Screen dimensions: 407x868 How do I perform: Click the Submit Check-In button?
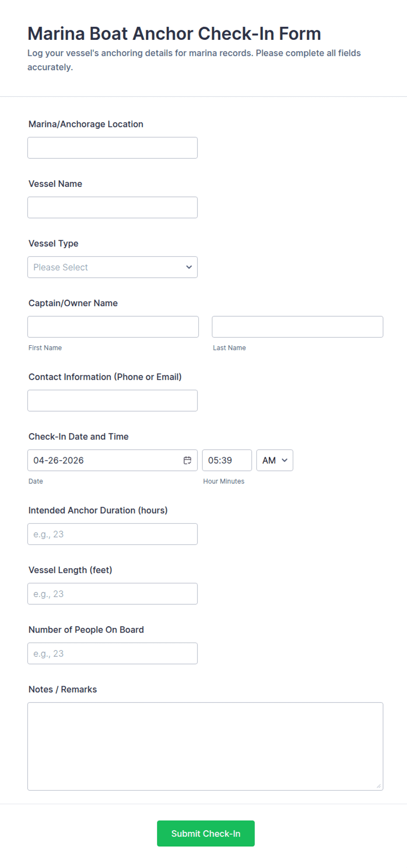point(206,833)
